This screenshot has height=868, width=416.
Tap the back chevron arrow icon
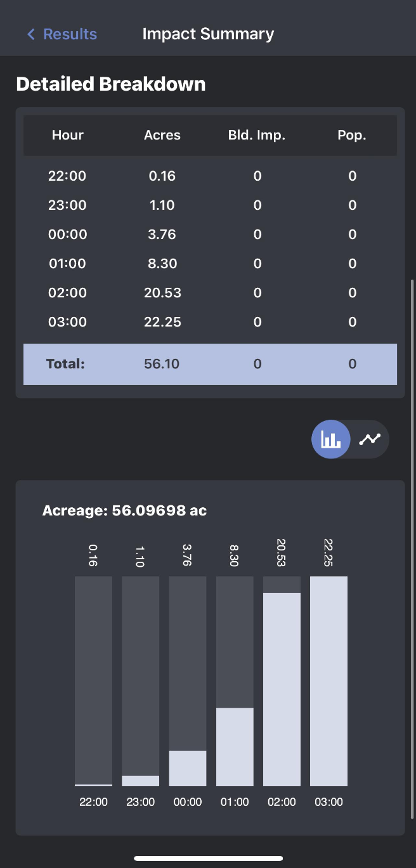[x=30, y=34]
